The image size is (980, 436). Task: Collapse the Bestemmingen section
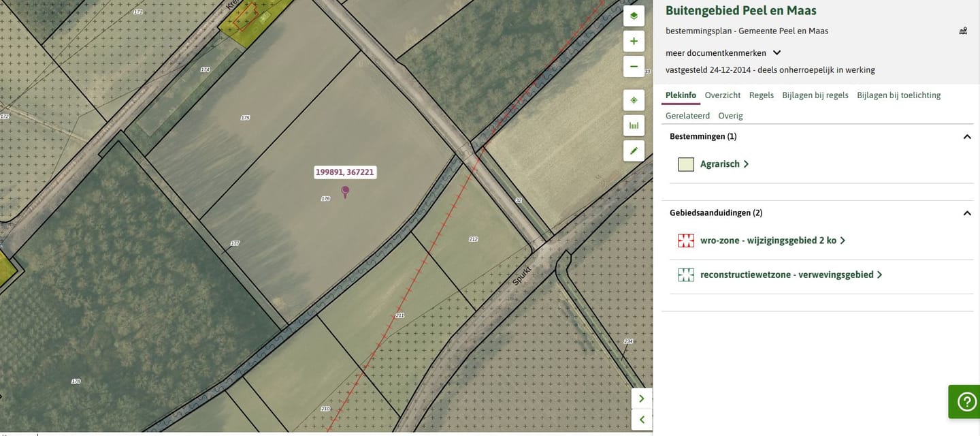click(x=967, y=137)
